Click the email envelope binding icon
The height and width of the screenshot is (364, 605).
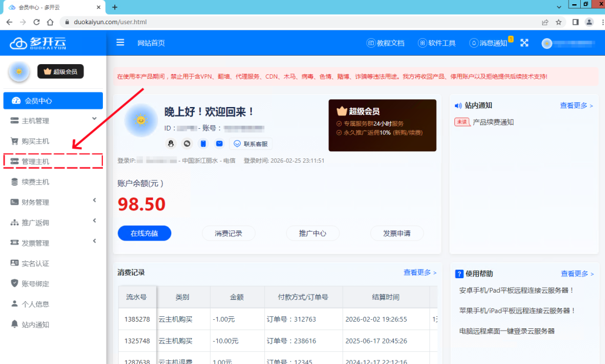(x=220, y=144)
